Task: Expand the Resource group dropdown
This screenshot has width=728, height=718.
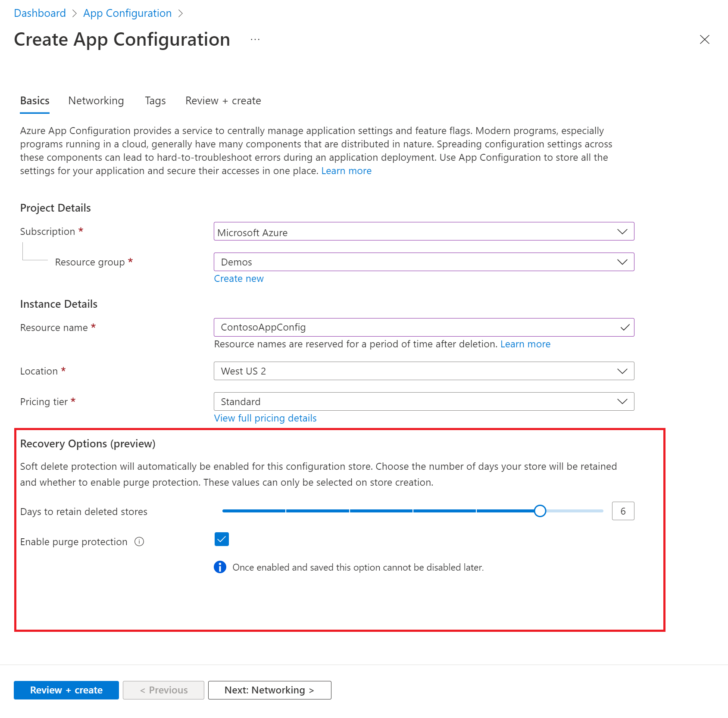Action: tap(423, 262)
